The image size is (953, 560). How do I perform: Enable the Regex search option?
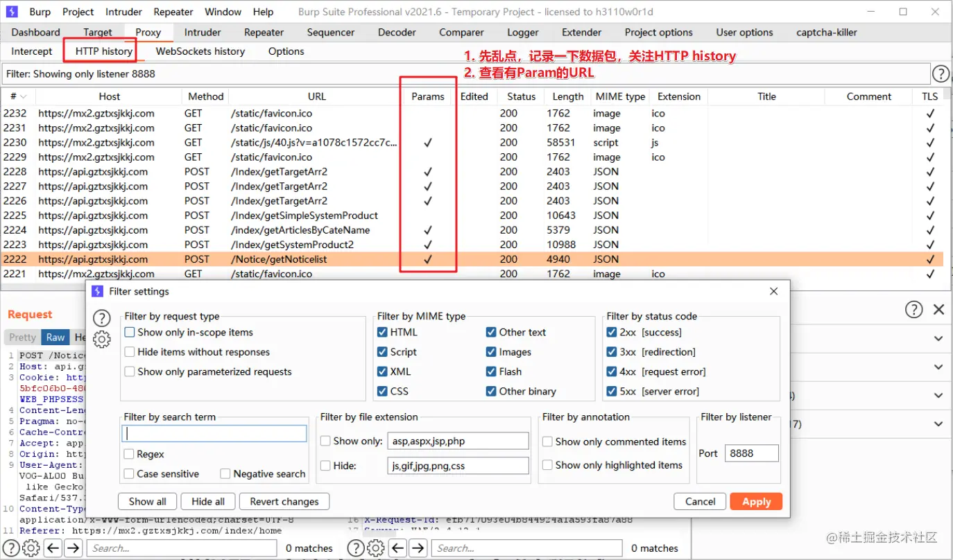[x=129, y=454]
